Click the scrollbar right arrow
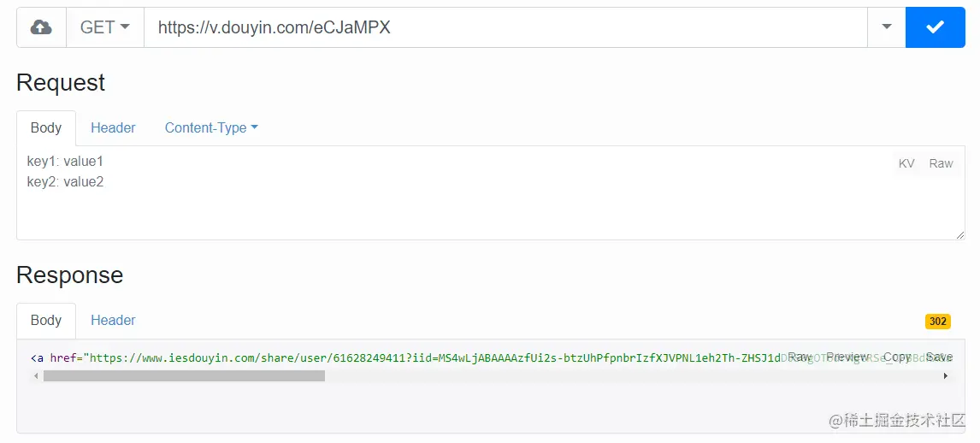This screenshot has height=443, width=980. (945, 375)
